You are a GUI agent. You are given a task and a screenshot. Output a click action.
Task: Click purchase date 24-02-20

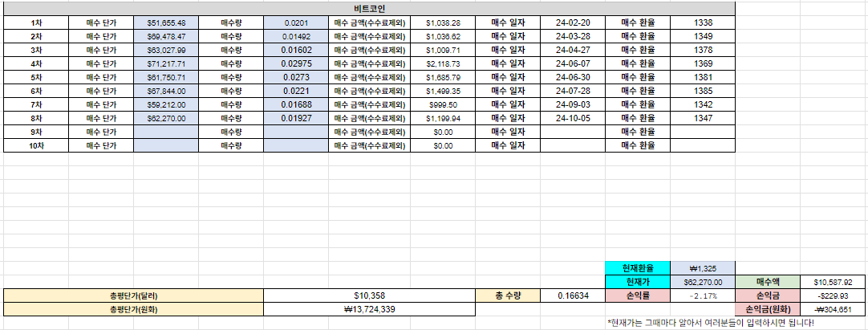573,22
